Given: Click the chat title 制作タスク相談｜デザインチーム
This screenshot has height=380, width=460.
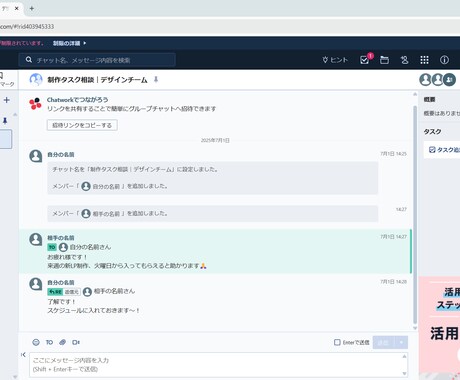Looking at the screenshot, I should tap(97, 80).
